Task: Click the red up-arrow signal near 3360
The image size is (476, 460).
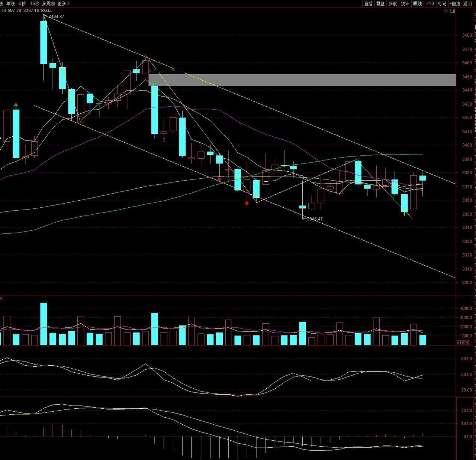Action: (247, 203)
